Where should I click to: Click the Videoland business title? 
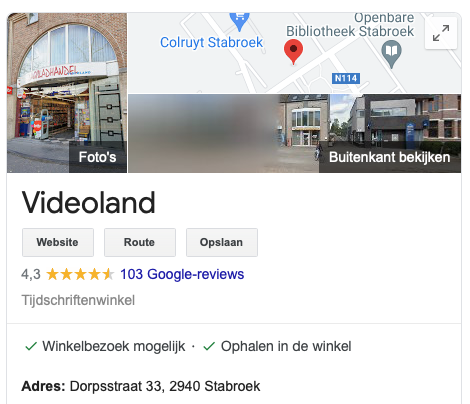[88, 202]
